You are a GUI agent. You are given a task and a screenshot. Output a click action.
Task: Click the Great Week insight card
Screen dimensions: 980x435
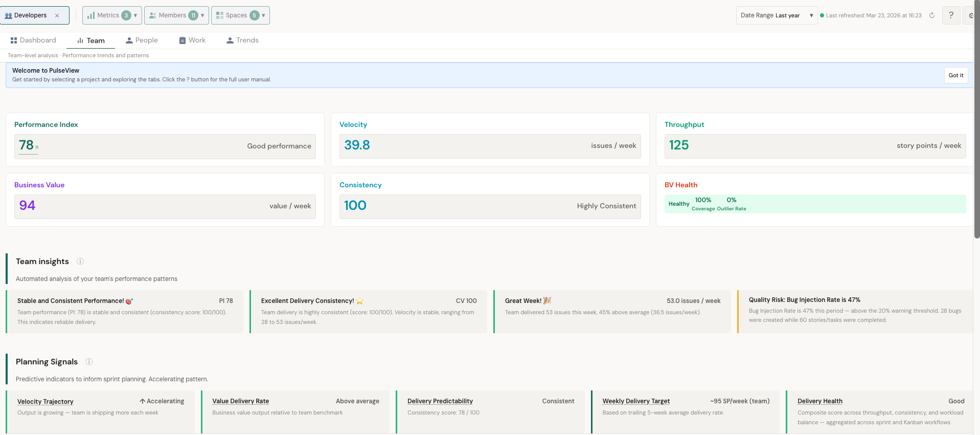[x=612, y=312]
